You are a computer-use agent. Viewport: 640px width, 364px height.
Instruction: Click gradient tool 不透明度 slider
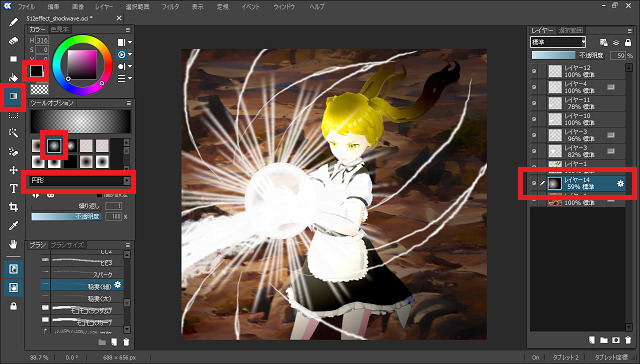click(x=66, y=217)
